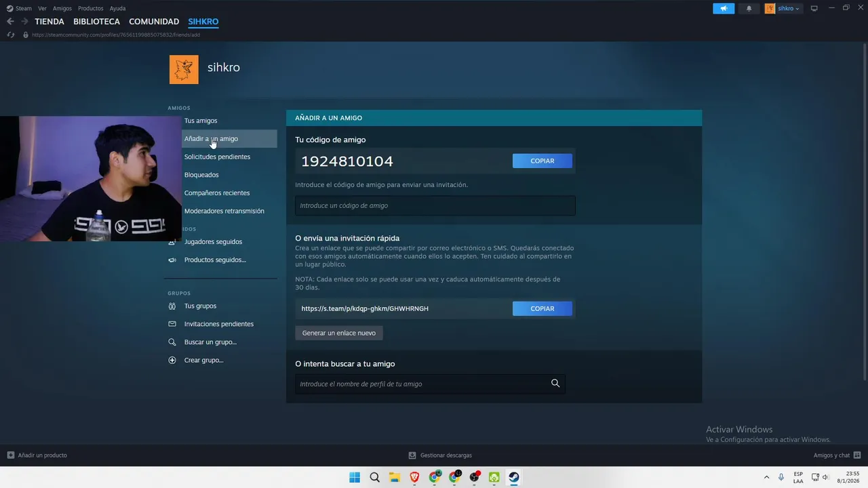Open Windows taskbar search
The width and height of the screenshot is (868, 488).
point(374,477)
